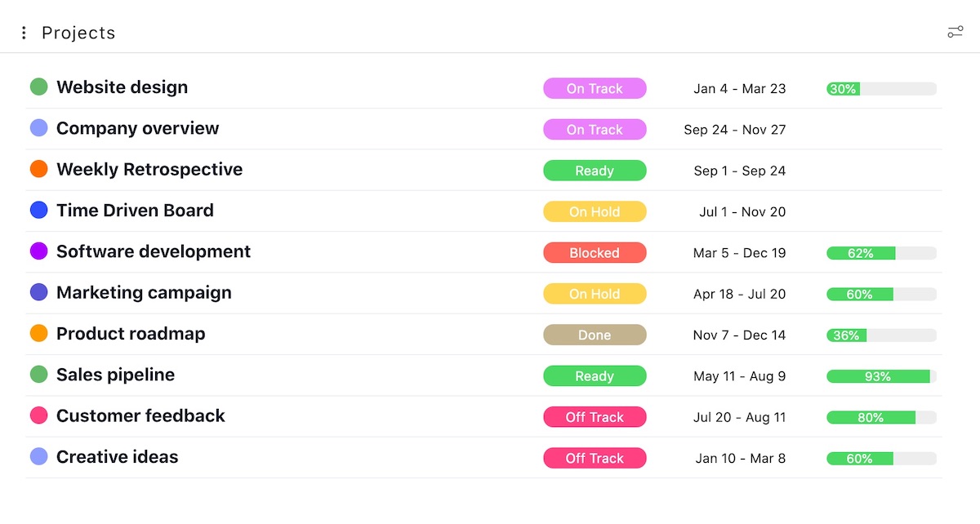Change the Blocked status of Software development

point(595,253)
